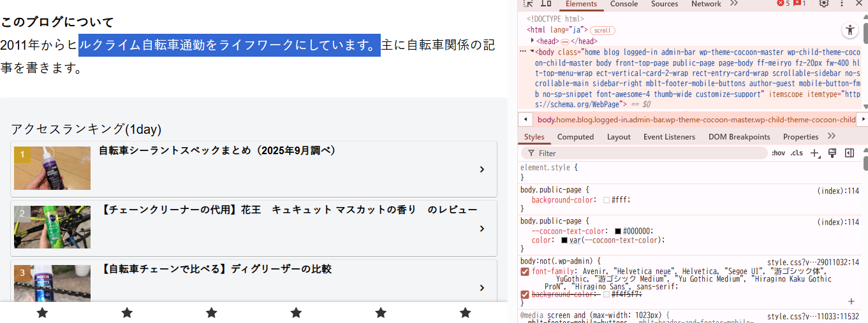
Task: Open the Layout sub-tab
Action: pos(619,136)
